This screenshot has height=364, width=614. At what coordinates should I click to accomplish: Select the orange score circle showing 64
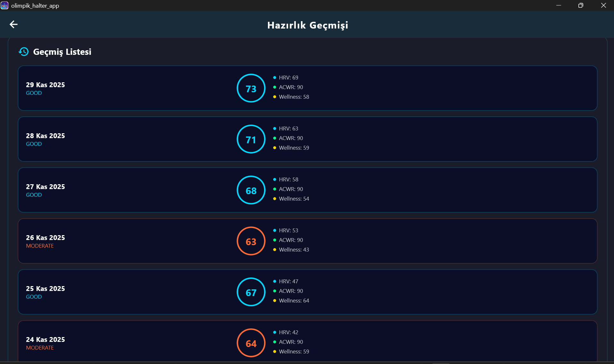click(x=251, y=343)
